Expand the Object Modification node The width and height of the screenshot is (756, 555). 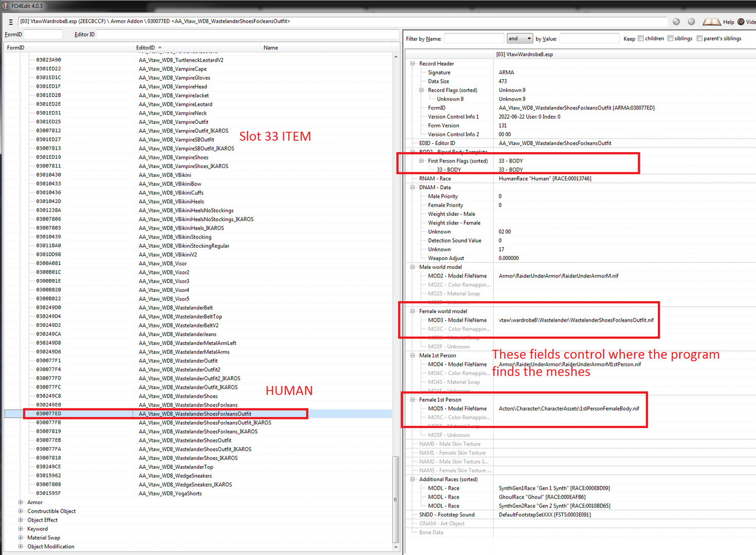[x=21, y=546]
